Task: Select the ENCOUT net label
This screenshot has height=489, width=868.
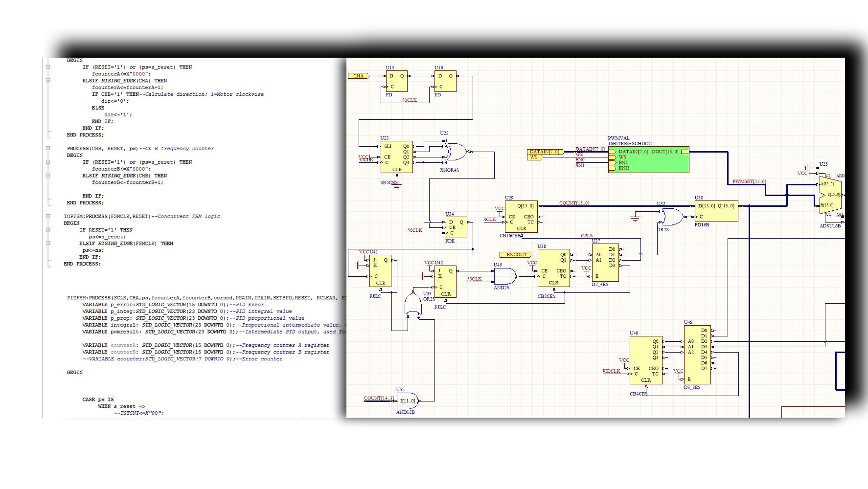Action: 516,254
